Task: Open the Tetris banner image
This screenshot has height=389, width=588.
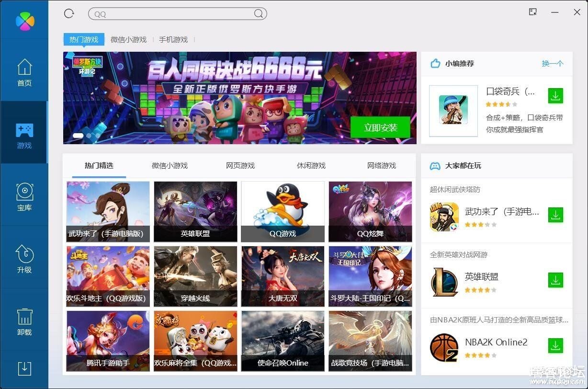Action: [239, 98]
